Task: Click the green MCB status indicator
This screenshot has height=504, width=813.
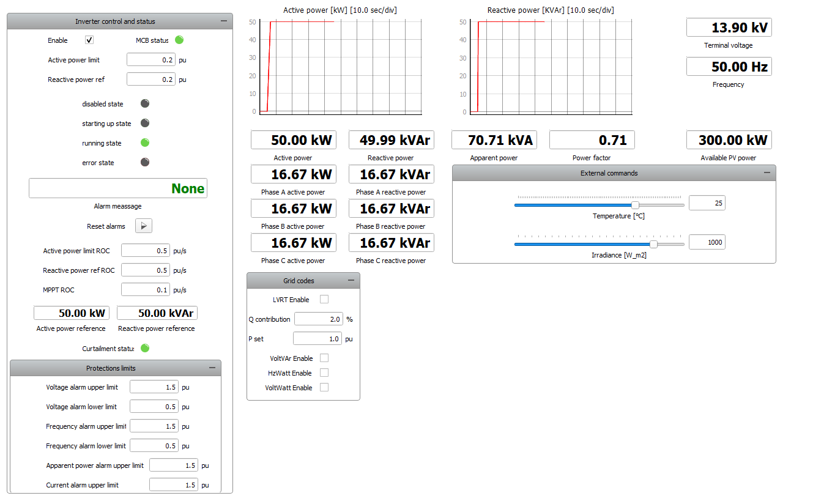Action: (x=179, y=40)
